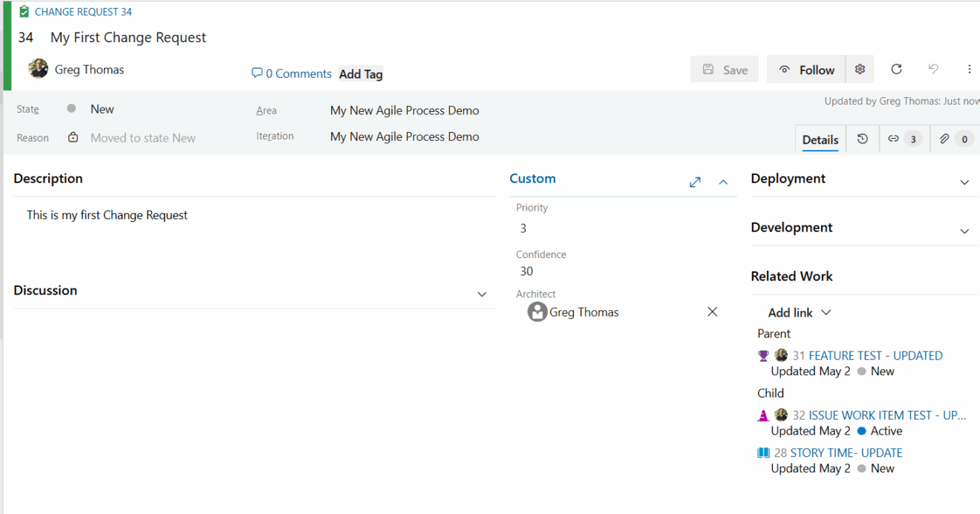Collapse the Custom section with its chevron
Screen dimensions: 980x514
coord(723,181)
